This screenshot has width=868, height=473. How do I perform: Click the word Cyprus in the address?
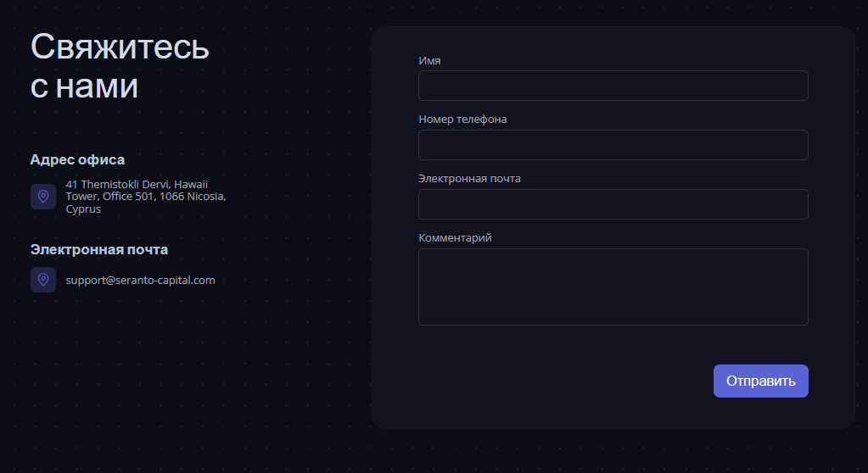83,209
